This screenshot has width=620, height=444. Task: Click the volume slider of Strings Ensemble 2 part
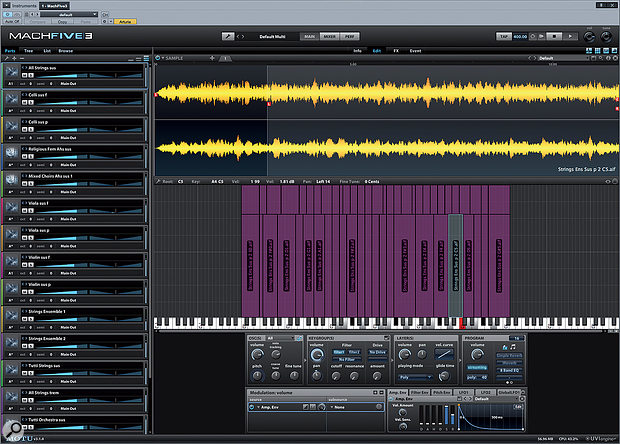62,346
